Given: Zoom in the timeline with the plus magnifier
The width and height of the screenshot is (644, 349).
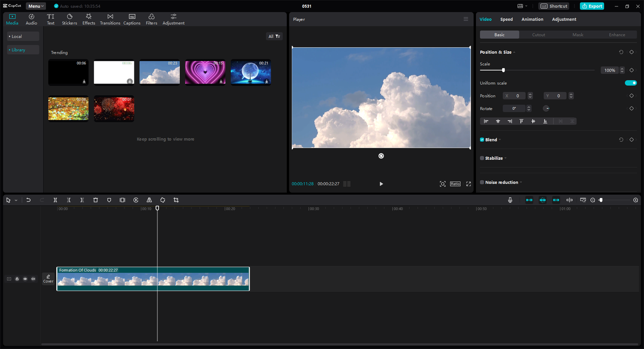Looking at the screenshot, I should tap(635, 200).
